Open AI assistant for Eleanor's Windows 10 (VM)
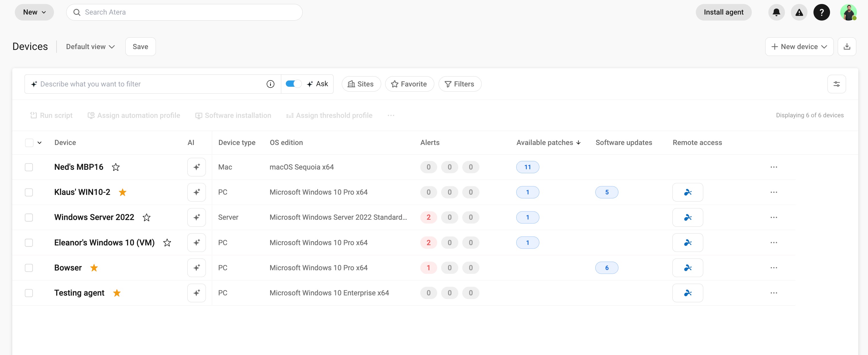 (x=196, y=243)
